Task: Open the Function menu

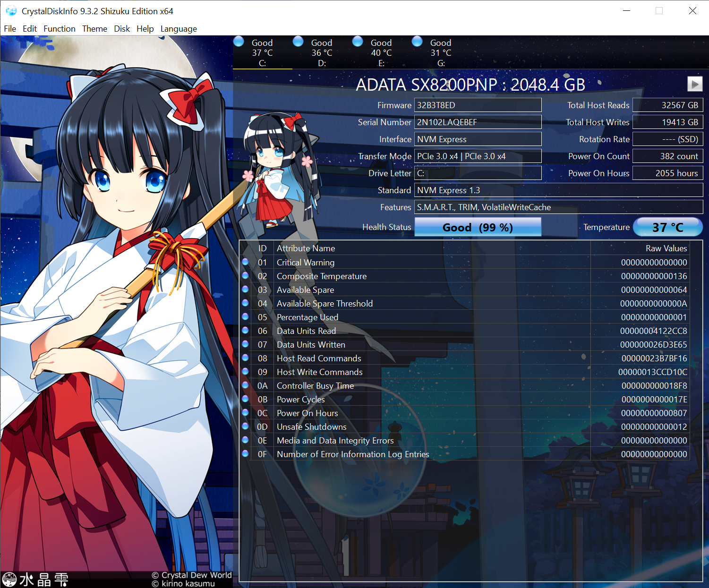Action: coord(60,29)
